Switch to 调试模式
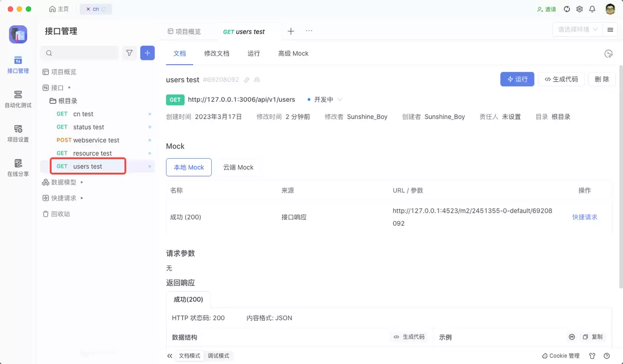The width and height of the screenshot is (623, 364). [219, 356]
